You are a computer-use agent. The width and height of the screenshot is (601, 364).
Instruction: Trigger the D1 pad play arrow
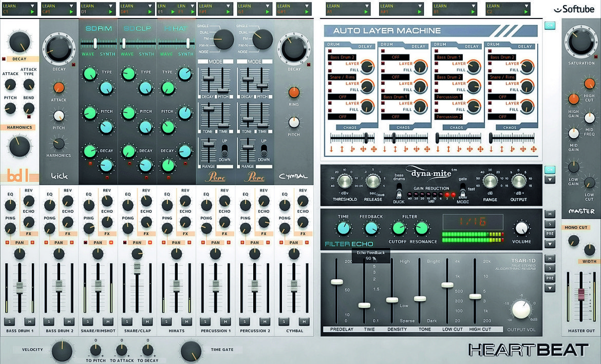[x=111, y=12]
